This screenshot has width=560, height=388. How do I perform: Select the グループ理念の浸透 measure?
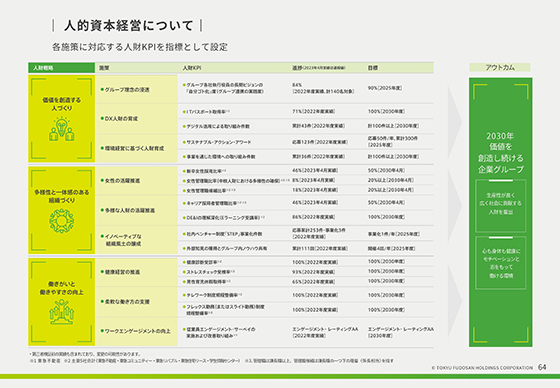pos(125,90)
